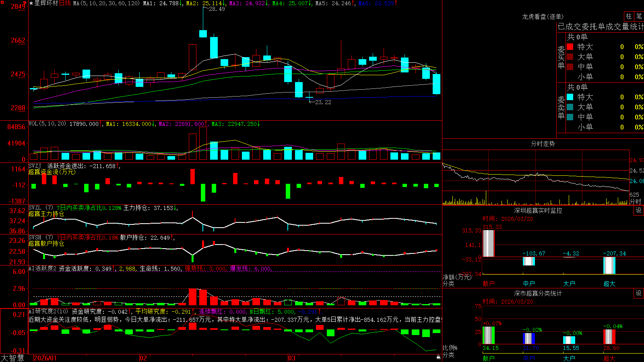Click the 深圳超赢实时监控 panel title
The width and height of the screenshot is (644, 362).
coord(538,210)
